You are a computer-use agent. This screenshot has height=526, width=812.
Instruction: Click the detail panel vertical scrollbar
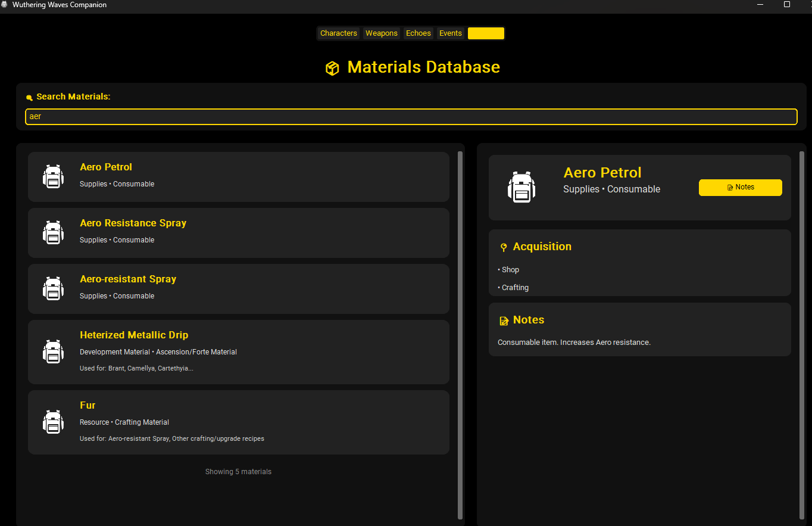coord(802,335)
